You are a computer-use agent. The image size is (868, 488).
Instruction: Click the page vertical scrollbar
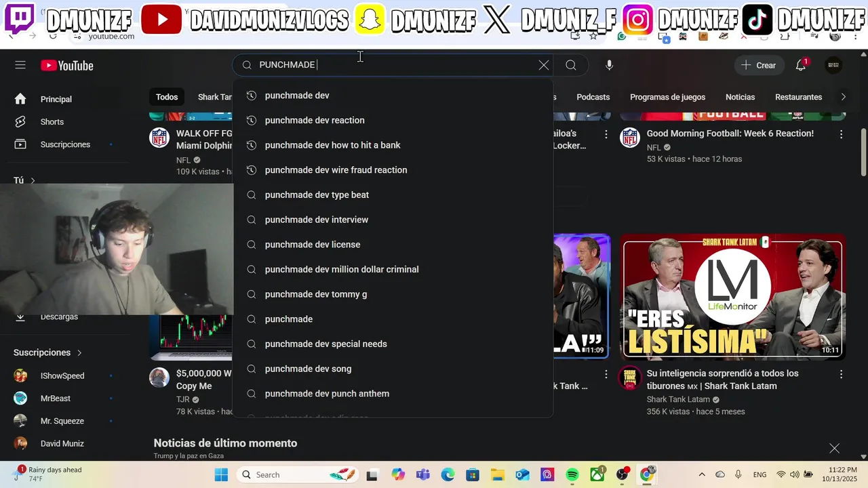pyautogui.click(x=863, y=152)
